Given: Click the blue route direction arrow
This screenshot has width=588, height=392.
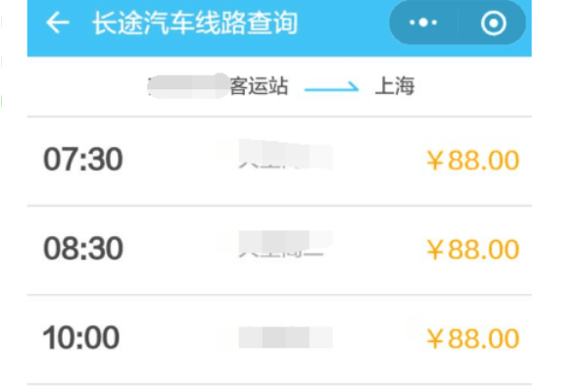Looking at the screenshot, I should (331, 87).
